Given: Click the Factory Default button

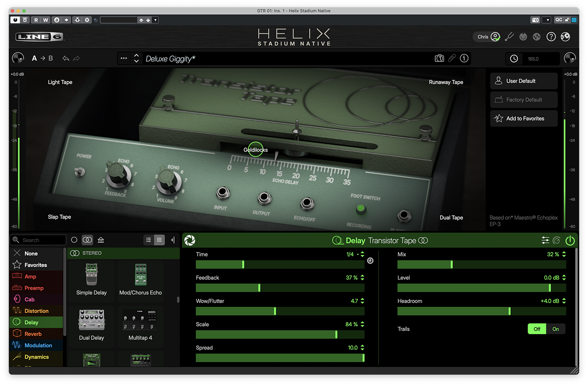Looking at the screenshot, I should pyautogui.click(x=524, y=100).
